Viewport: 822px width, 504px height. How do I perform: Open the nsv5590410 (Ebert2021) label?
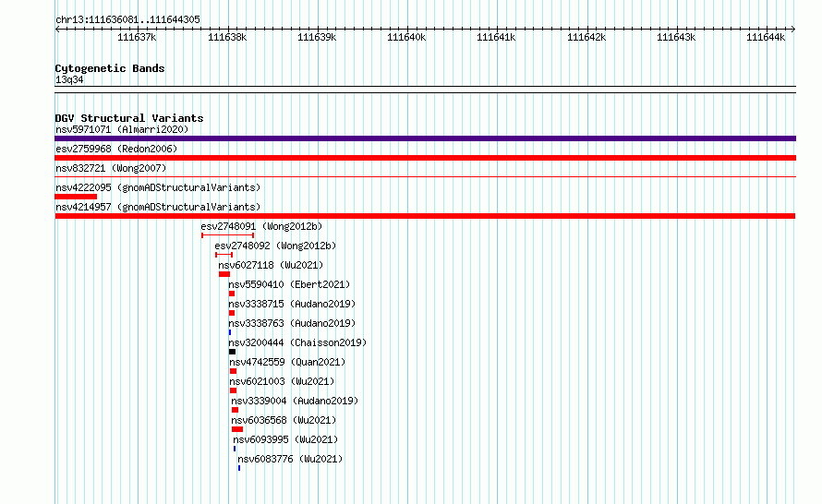pos(289,284)
